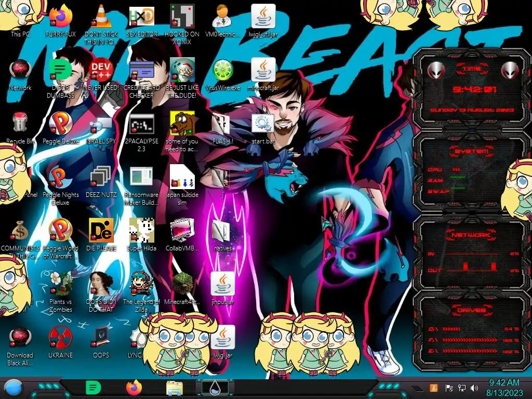Select the Dev-C++ NEVER USED! shortcut

(x=101, y=74)
